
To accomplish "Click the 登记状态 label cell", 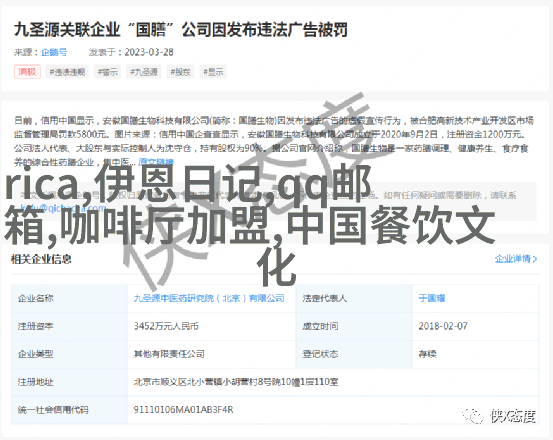I will coord(354,354).
